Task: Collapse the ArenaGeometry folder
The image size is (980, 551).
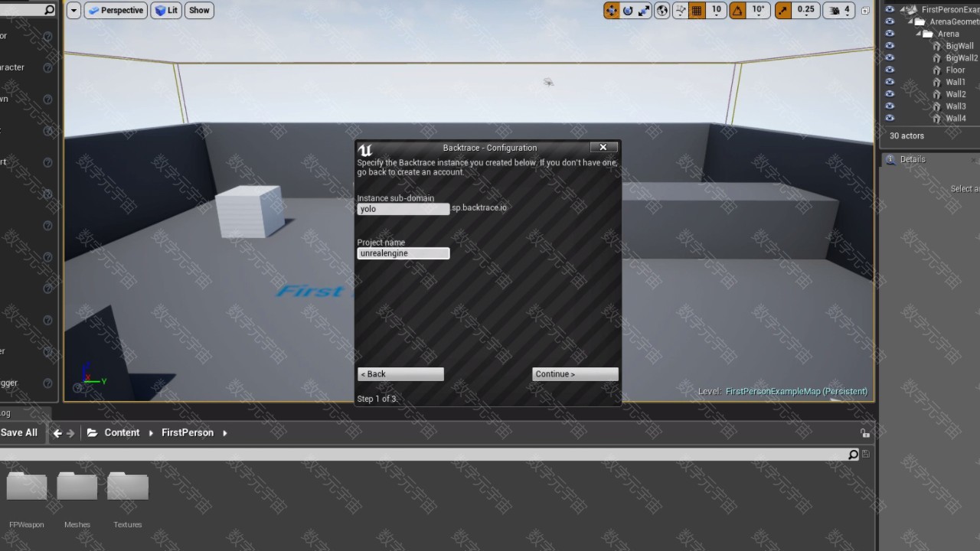Action: click(911, 21)
